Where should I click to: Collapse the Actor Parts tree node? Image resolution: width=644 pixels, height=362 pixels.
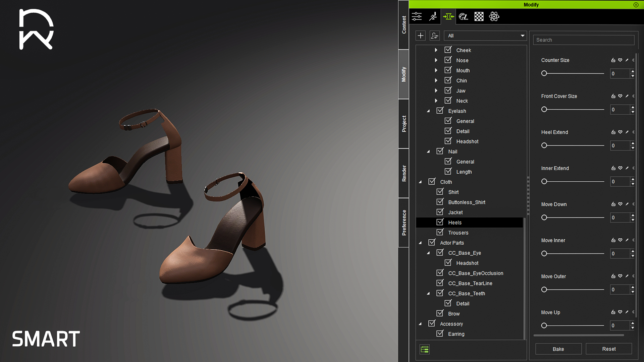[420, 243]
